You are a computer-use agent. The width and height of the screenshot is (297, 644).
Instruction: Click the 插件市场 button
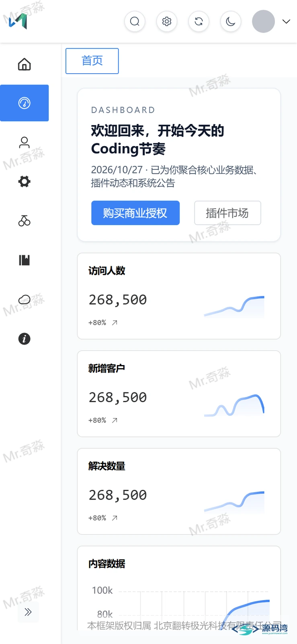227,213
